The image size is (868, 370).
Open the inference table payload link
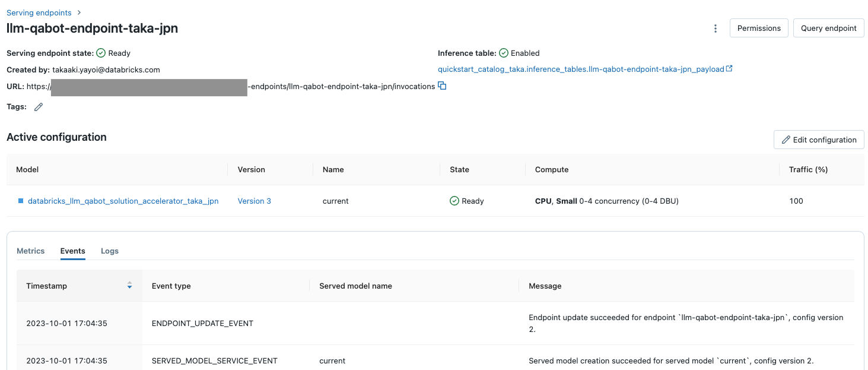click(581, 69)
